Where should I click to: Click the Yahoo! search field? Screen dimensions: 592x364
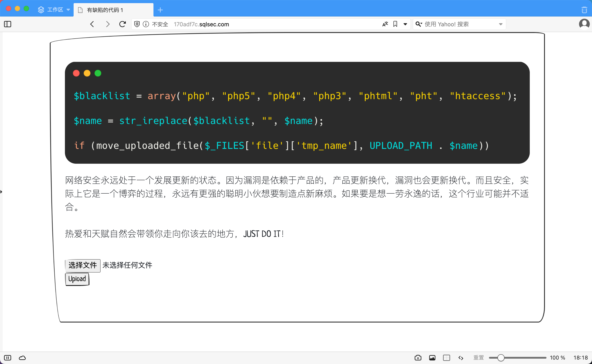[459, 24]
